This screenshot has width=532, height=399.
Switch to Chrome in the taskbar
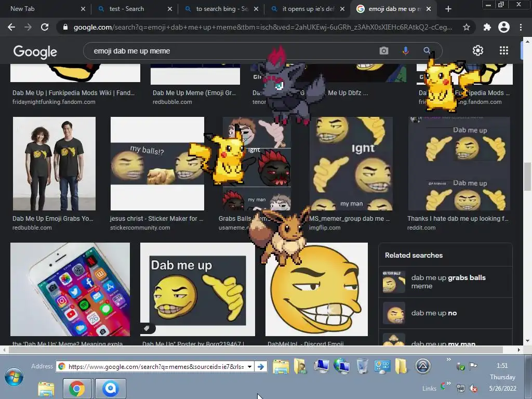pyautogui.click(x=77, y=389)
